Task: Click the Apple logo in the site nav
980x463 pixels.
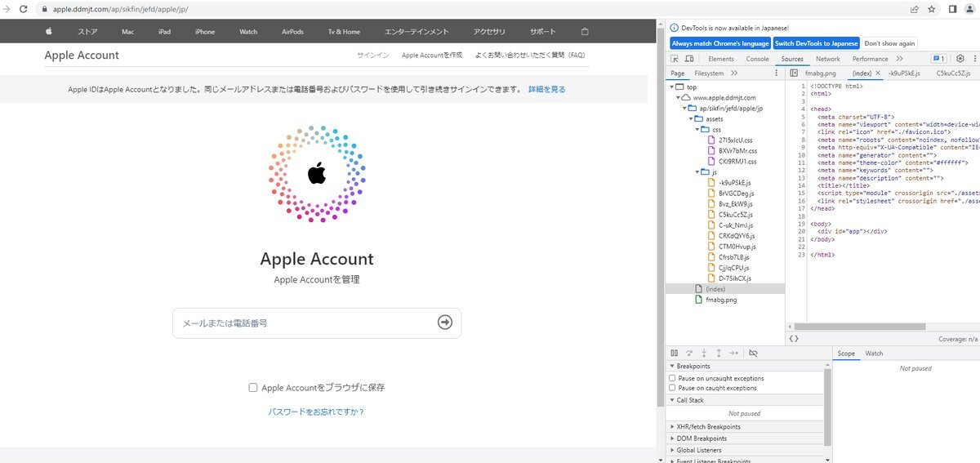Action: (x=48, y=32)
